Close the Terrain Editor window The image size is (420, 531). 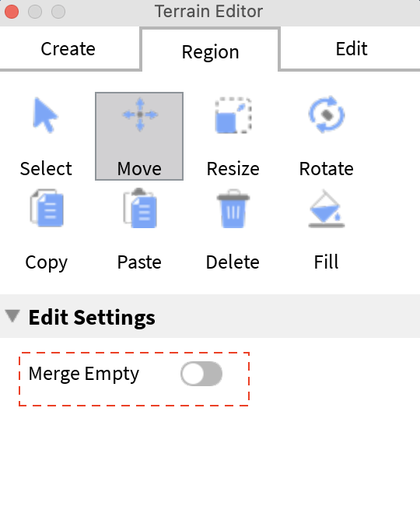(x=12, y=12)
